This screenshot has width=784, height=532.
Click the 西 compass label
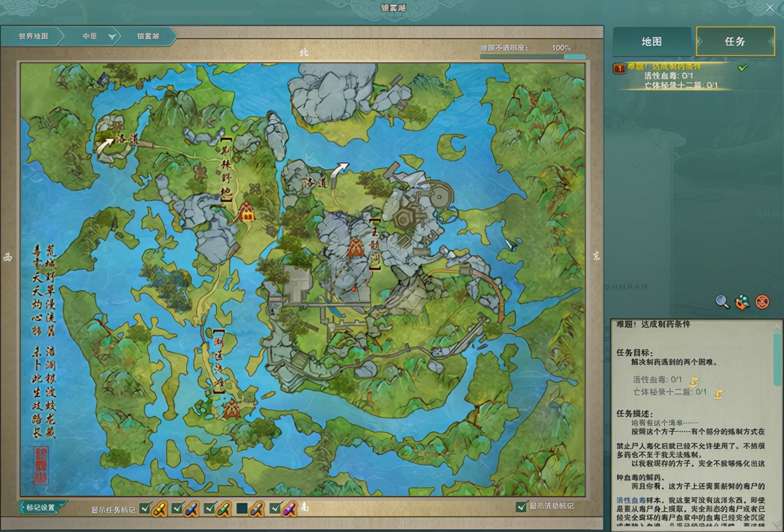(8, 257)
